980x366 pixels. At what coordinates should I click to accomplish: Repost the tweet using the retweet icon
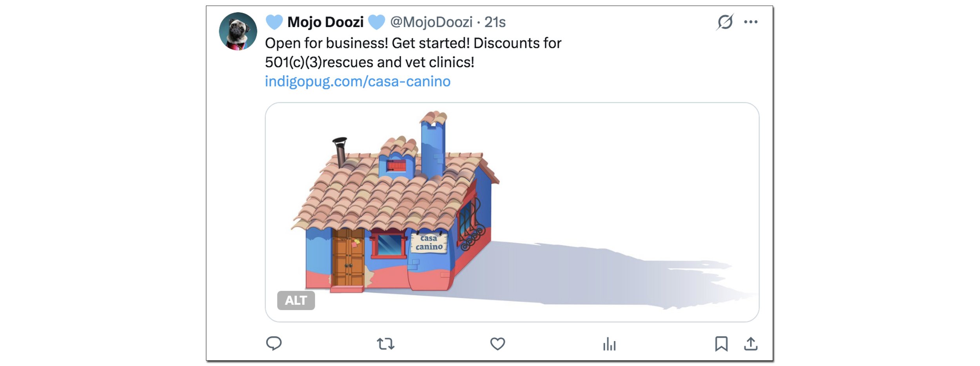(385, 344)
